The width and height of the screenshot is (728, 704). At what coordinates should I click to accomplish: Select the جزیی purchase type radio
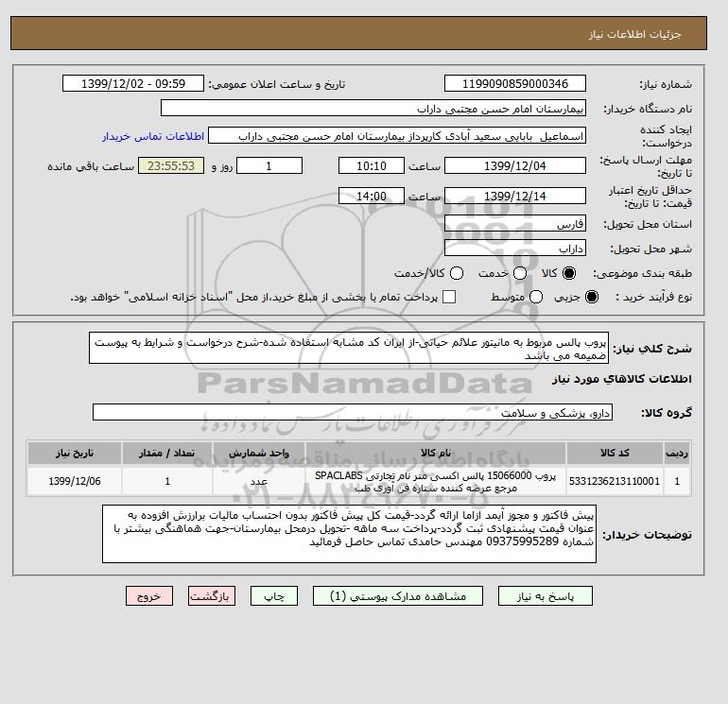592,297
